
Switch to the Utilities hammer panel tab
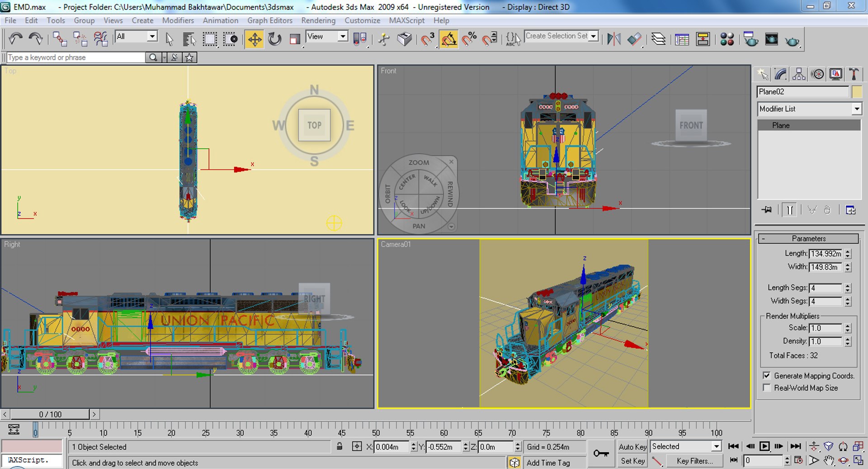(854, 74)
